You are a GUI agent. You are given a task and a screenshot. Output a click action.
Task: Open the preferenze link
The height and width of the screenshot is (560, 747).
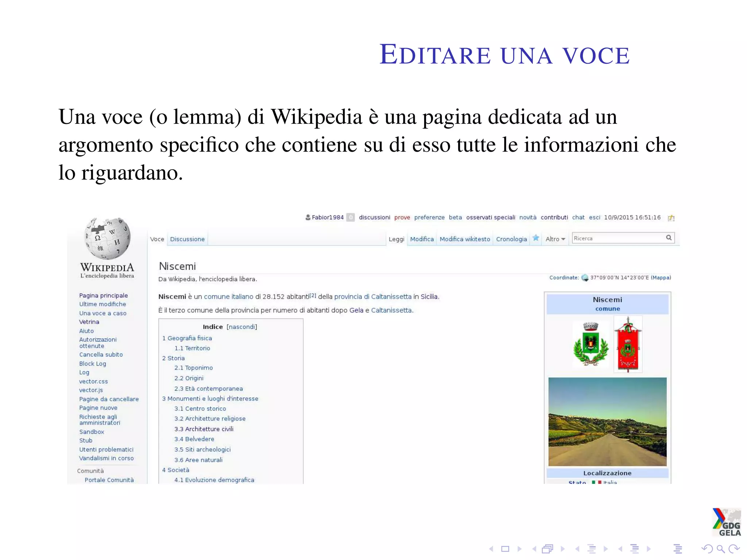coord(429,218)
